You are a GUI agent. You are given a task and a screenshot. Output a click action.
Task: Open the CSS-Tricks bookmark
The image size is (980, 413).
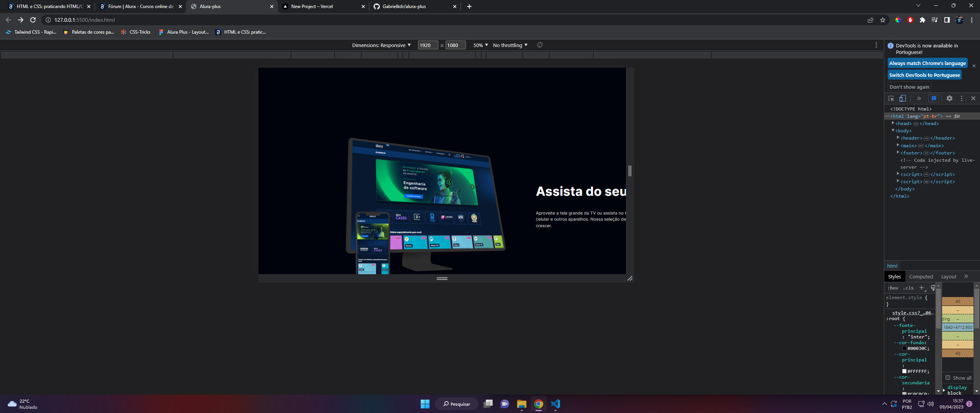tap(136, 32)
